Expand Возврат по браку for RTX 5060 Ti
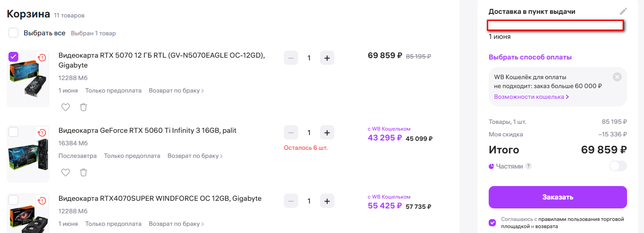The width and height of the screenshot is (644, 233). [x=195, y=156]
